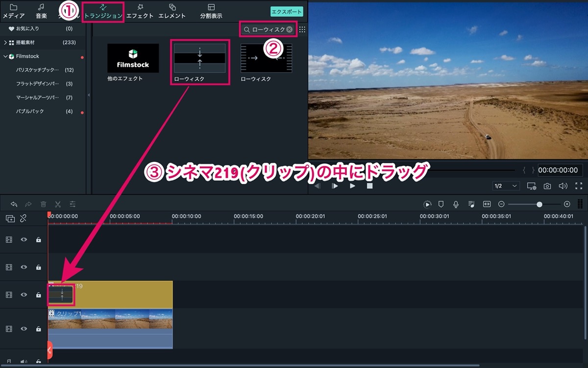Open the microphone voiceover recorder
The height and width of the screenshot is (368, 588).
coord(456,204)
